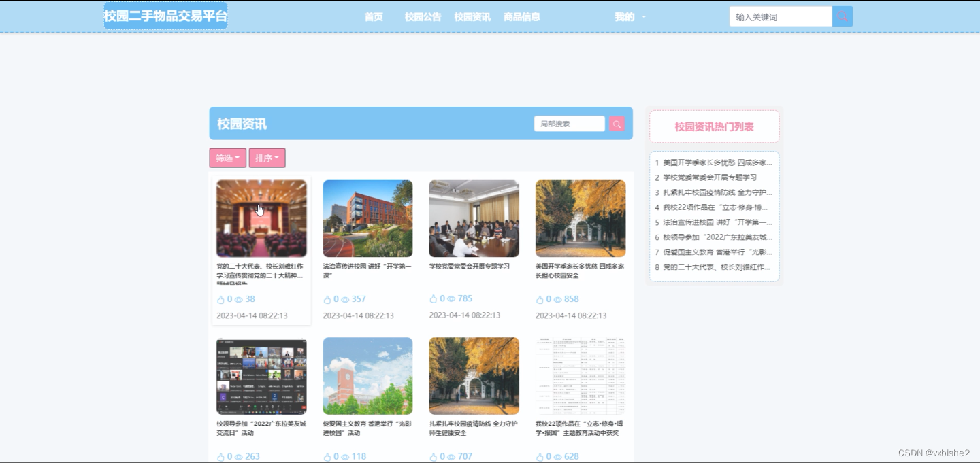
Task: Like the article with 707 views
Action: pyautogui.click(x=434, y=457)
